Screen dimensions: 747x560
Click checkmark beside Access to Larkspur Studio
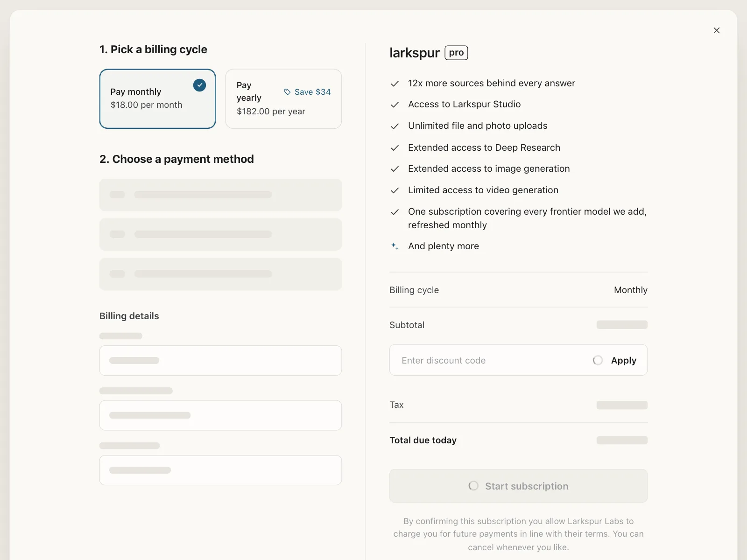[395, 105]
